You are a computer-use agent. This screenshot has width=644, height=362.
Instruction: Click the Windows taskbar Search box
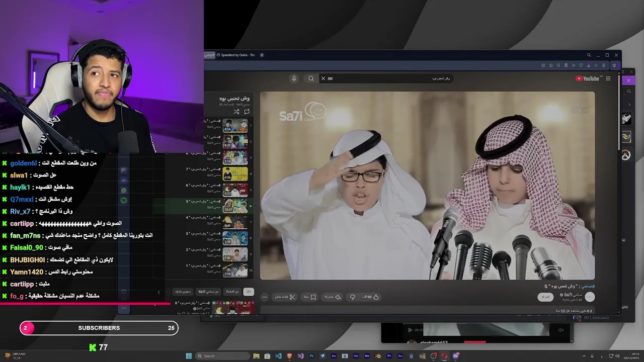pyautogui.click(x=223, y=356)
